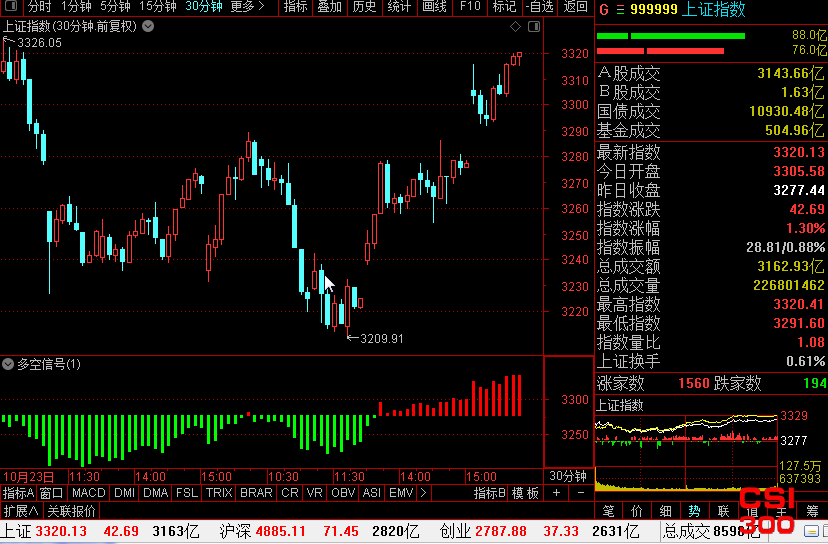Click the 涨家数 value 1560
This screenshot has width=828, height=544.
694,383
